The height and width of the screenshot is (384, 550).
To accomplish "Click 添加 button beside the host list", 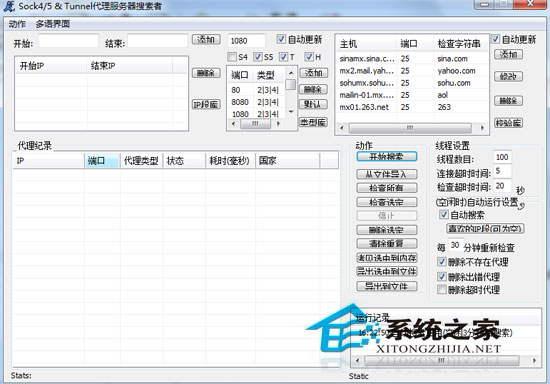I will coord(509,54).
